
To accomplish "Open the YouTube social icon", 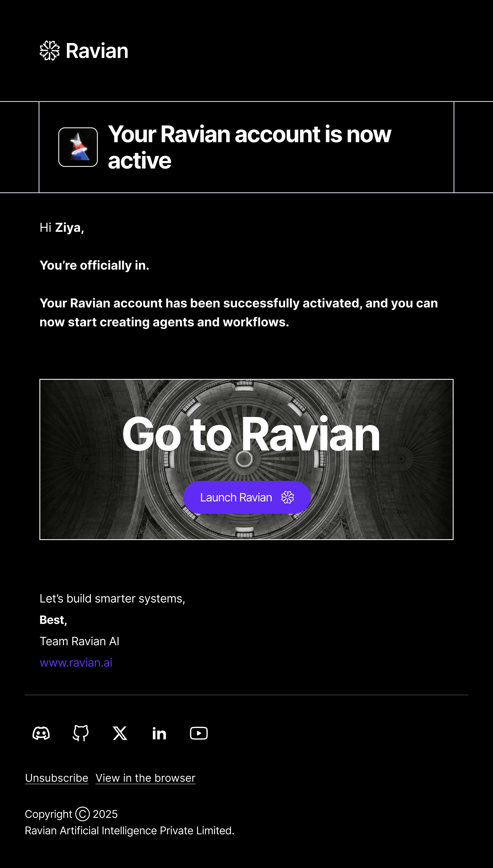I will pyautogui.click(x=199, y=733).
